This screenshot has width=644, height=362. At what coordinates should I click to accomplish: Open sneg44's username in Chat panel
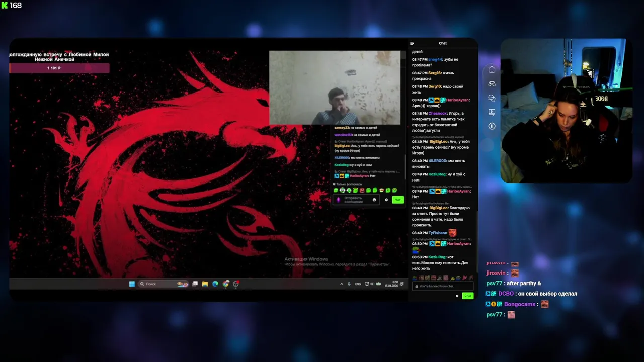435,59
